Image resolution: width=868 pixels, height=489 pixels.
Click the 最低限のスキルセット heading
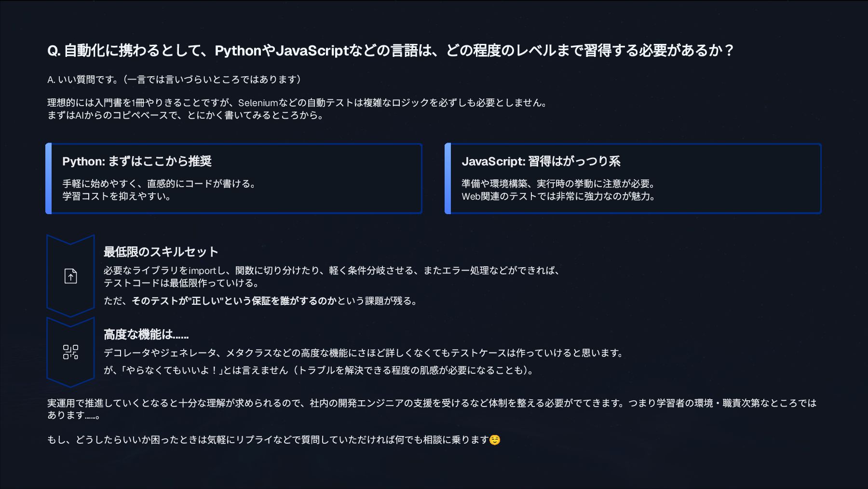coord(161,252)
